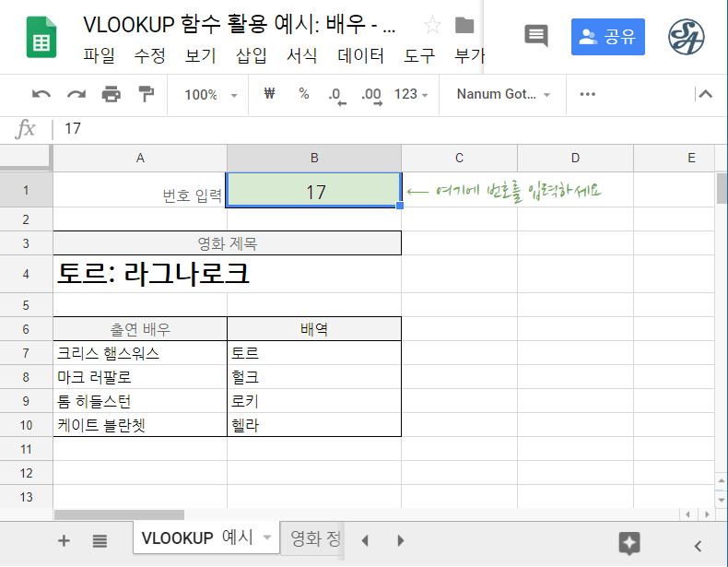
Task: Star this spreadsheet document
Action: coord(432,25)
